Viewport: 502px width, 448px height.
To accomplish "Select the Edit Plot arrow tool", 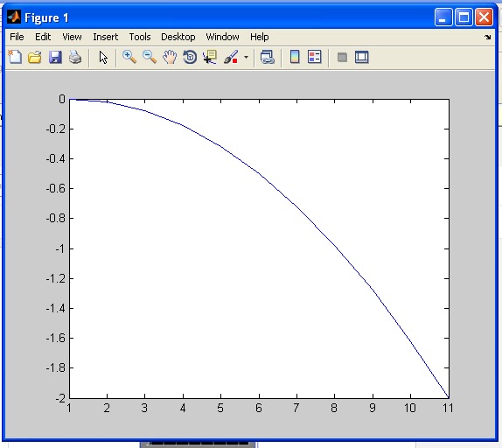I will [x=103, y=58].
